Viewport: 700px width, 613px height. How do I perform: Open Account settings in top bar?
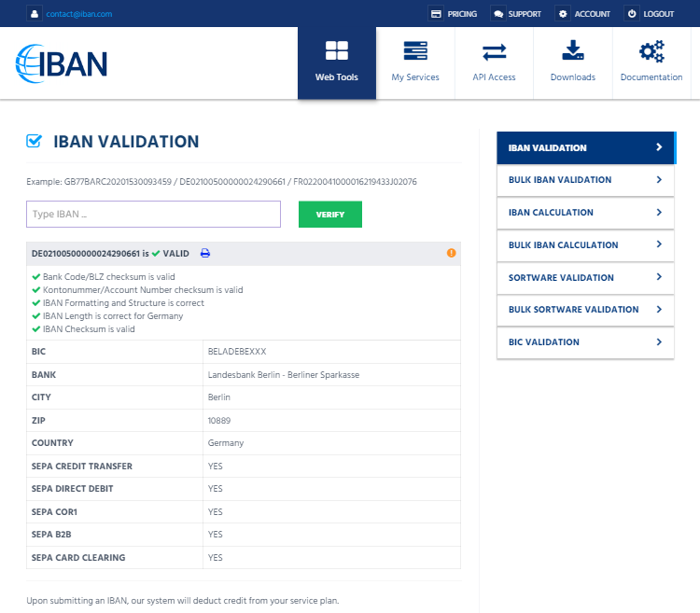(583, 14)
